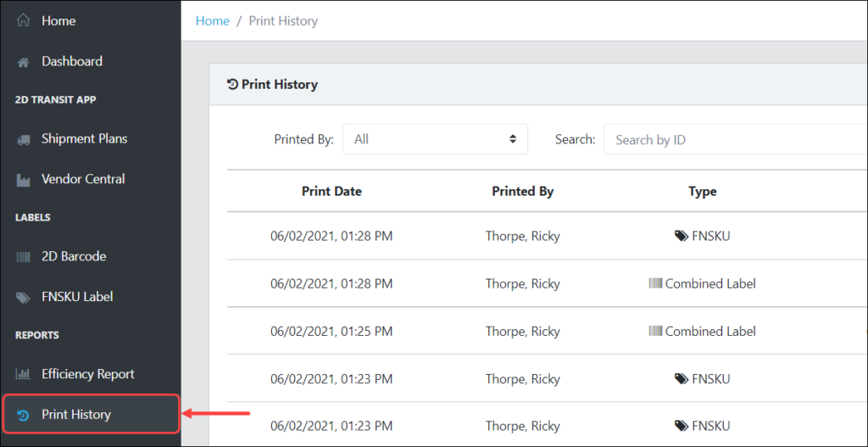868x447 pixels.
Task: Click the 2D Barcode icon in sidebar
Action: (23, 257)
